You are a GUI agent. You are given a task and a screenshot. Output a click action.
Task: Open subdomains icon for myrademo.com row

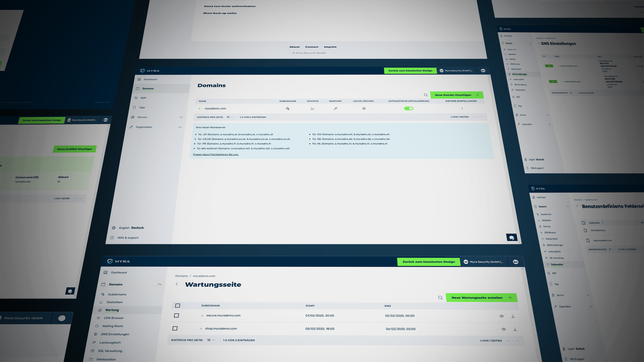click(288, 108)
